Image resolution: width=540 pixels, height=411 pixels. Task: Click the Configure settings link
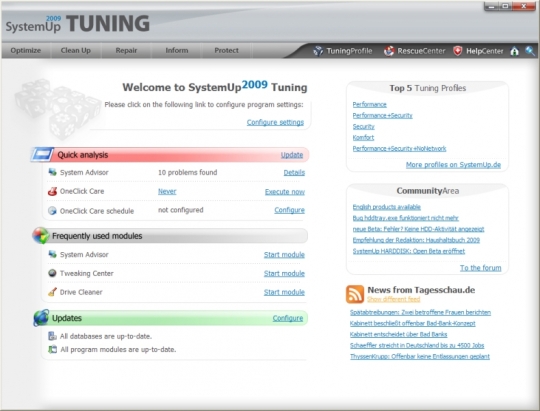(275, 122)
